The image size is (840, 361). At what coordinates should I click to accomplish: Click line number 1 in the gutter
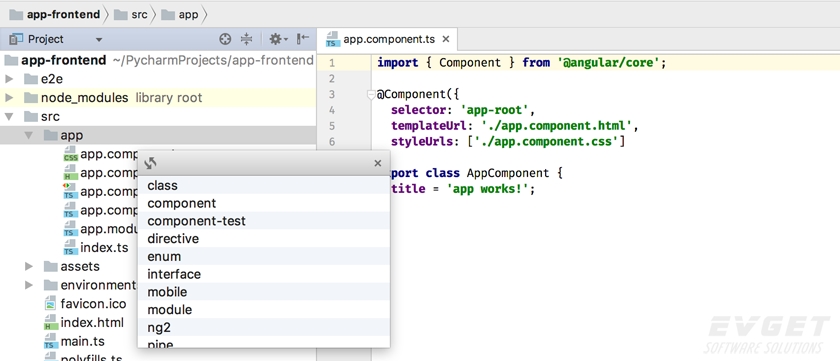(x=332, y=63)
